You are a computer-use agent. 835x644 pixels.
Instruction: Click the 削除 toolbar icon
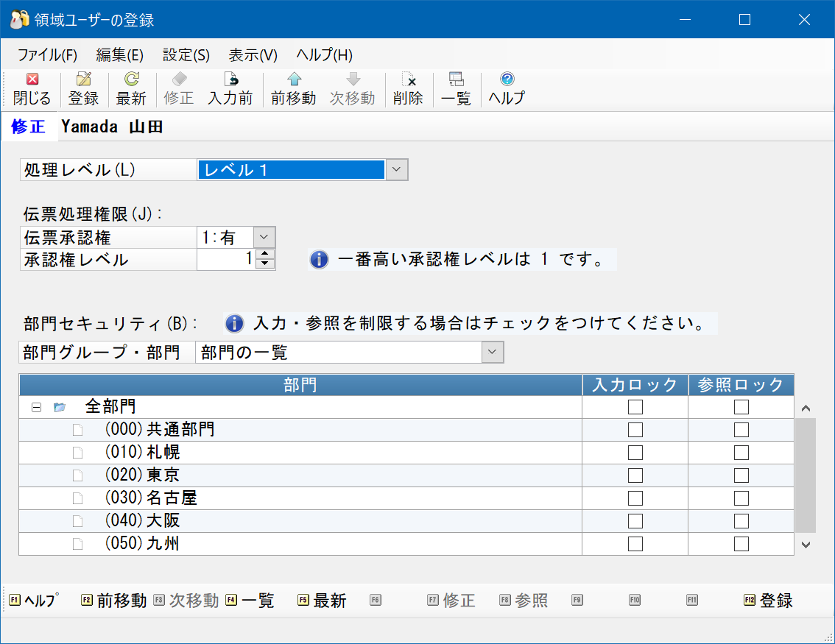408,89
